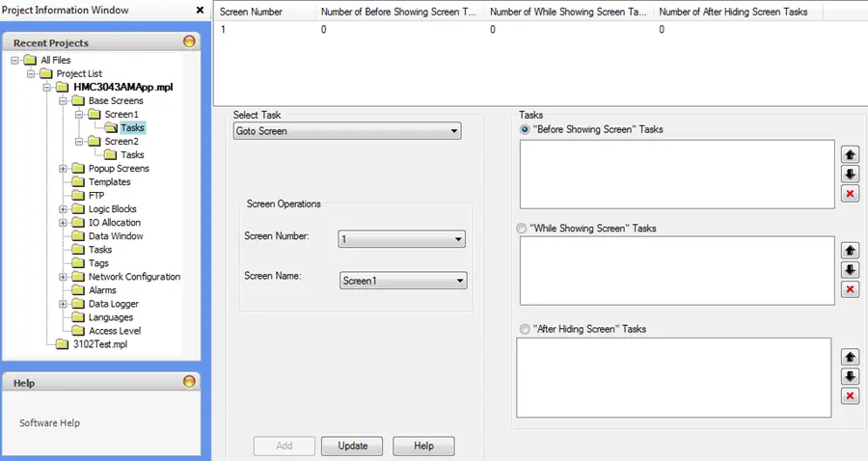
Task: Move task up in After Hiding Screen list
Action: point(850,358)
